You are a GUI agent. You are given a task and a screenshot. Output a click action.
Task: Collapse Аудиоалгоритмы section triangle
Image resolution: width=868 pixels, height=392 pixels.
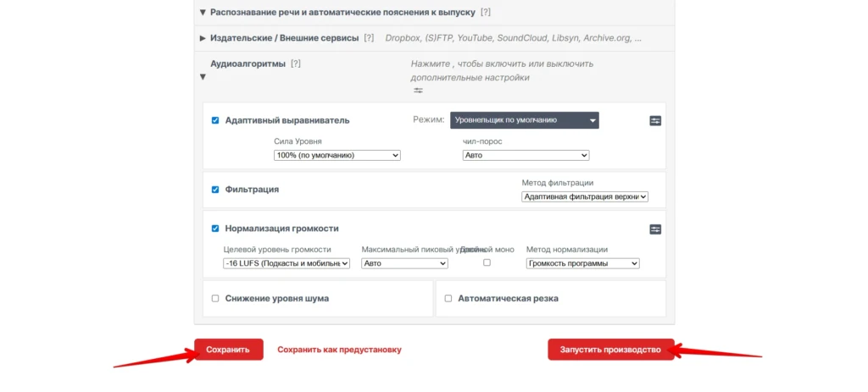click(203, 77)
